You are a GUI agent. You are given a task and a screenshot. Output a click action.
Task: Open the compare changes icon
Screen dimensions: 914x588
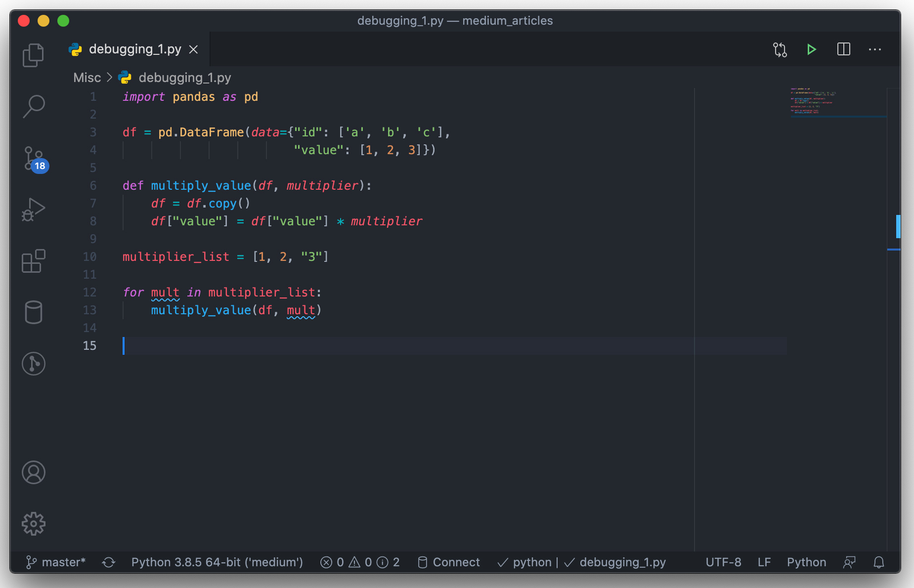click(780, 49)
